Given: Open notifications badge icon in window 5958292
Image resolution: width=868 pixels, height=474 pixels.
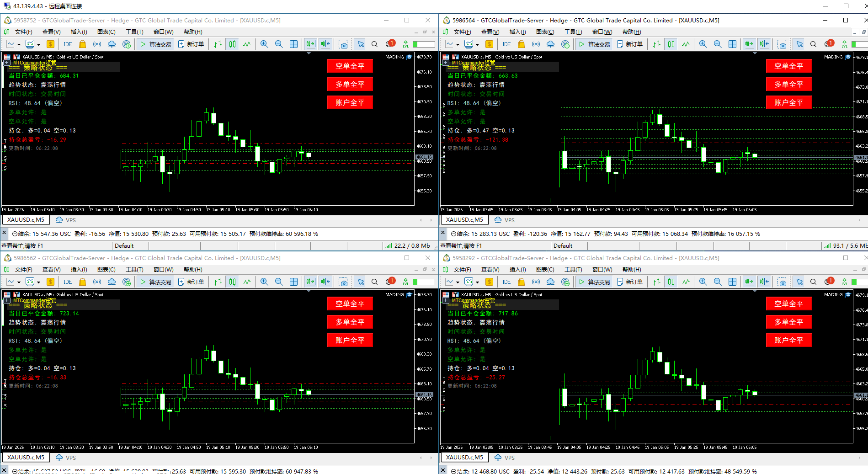Looking at the screenshot, I should 829,282.
